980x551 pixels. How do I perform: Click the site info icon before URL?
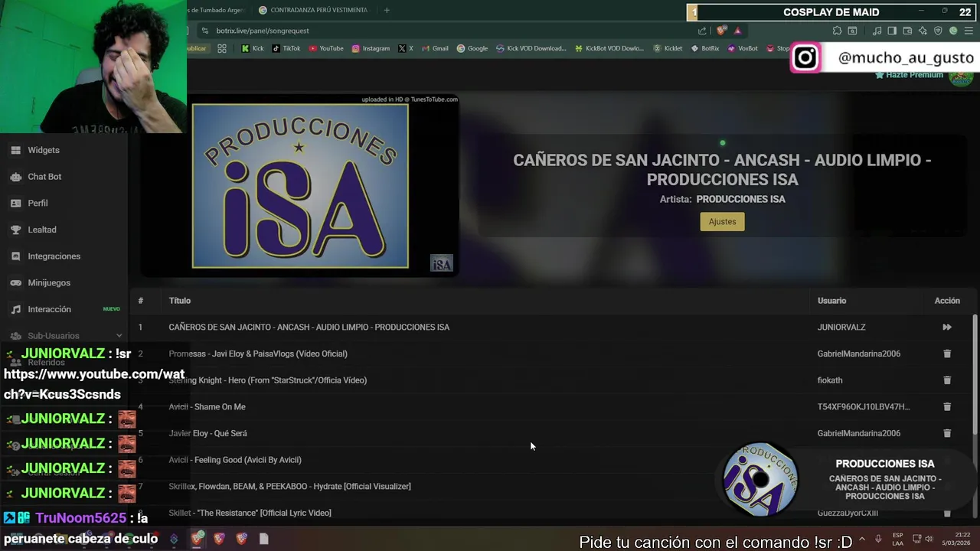204,31
